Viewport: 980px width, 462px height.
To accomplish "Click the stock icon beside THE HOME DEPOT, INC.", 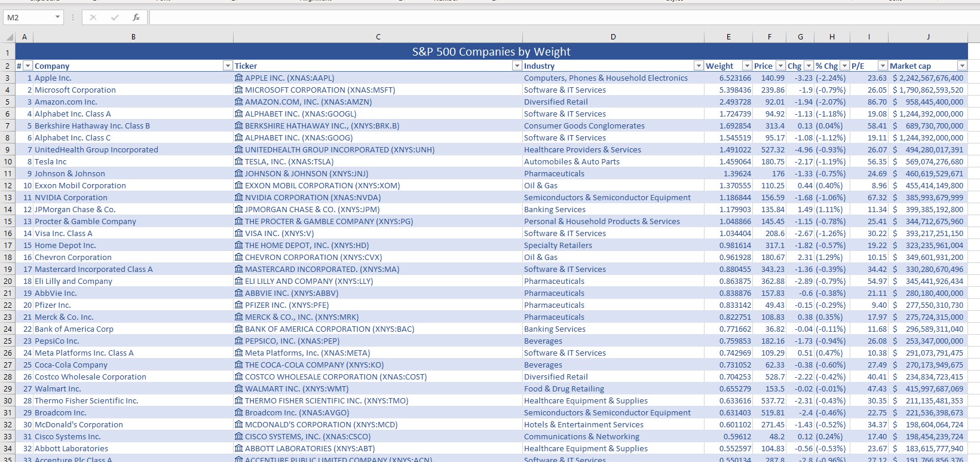I will (239, 245).
